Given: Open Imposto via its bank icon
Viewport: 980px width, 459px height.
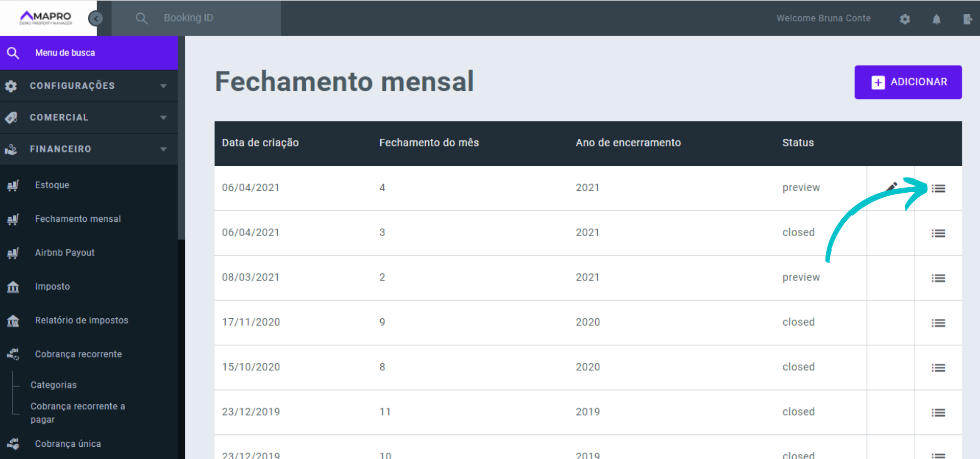Looking at the screenshot, I should [13, 287].
